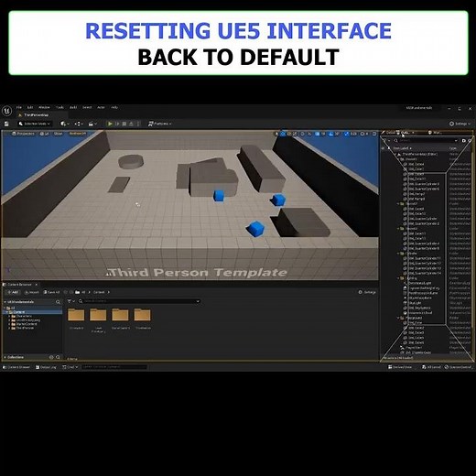Click the Content breadcrumb
Image resolution: width=476 pixels, height=476 pixels.
click(99, 292)
